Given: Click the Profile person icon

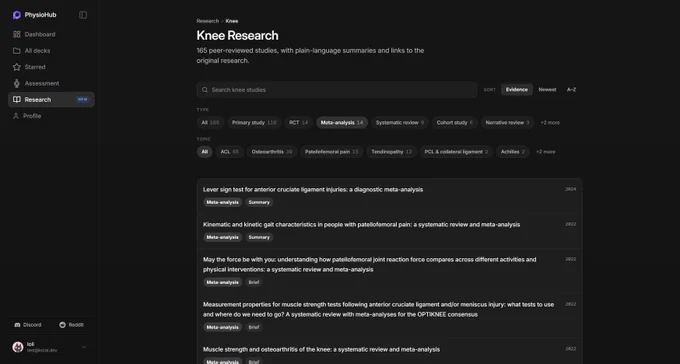Looking at the screenshot, I should click(16, 116).
